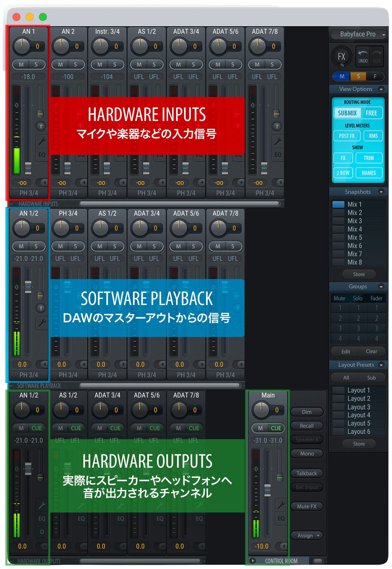Collapse the View Options section
The width and height of the screenshot is (392, 569).
click(x=381, y=89)
